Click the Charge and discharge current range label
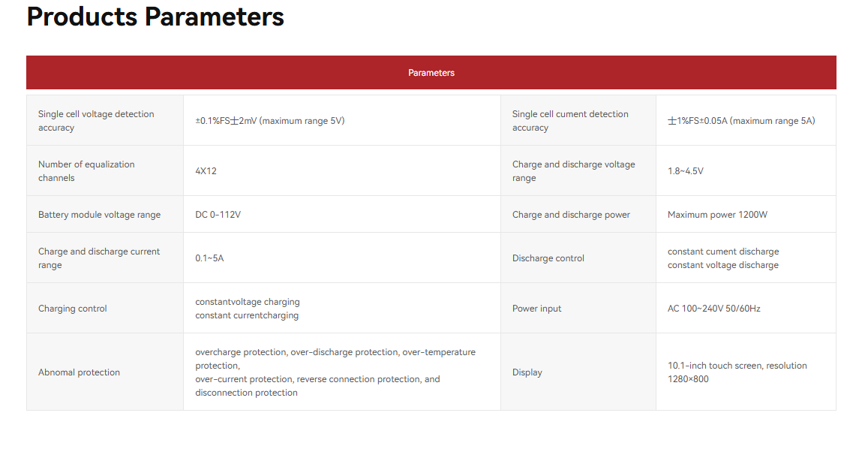The width and height of the screenshot is (868, 452). tap(99, 258)
